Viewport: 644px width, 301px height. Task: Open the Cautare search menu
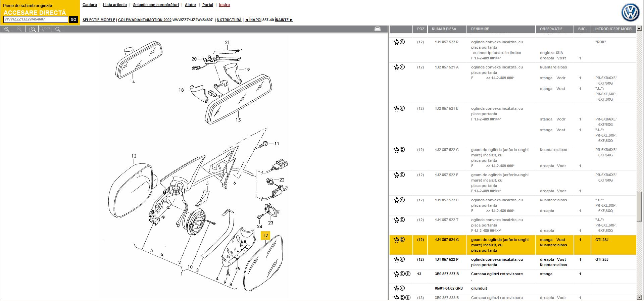[90, 5]
